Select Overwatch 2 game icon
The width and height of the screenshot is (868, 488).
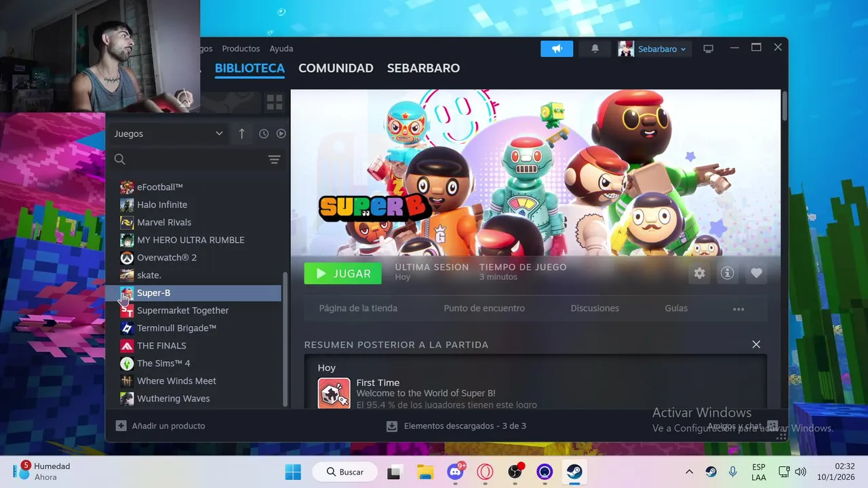(127, 258)
